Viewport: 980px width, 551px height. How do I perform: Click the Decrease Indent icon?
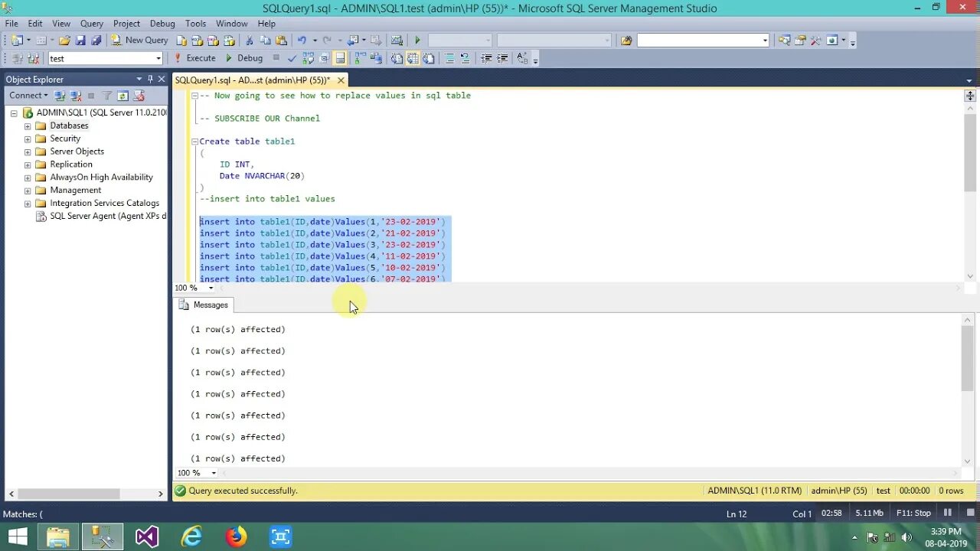tap(486, 57)
